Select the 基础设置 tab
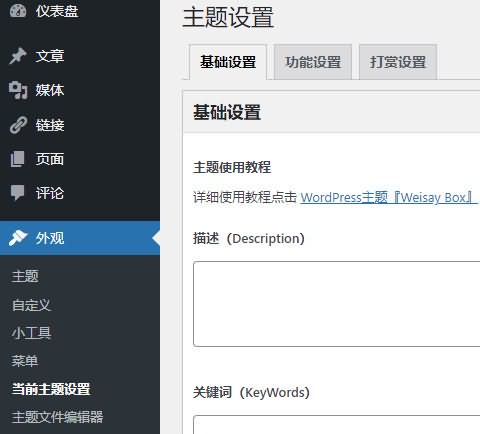The width and height of the screenshot is (480, 434). click(x=228, y=62)
